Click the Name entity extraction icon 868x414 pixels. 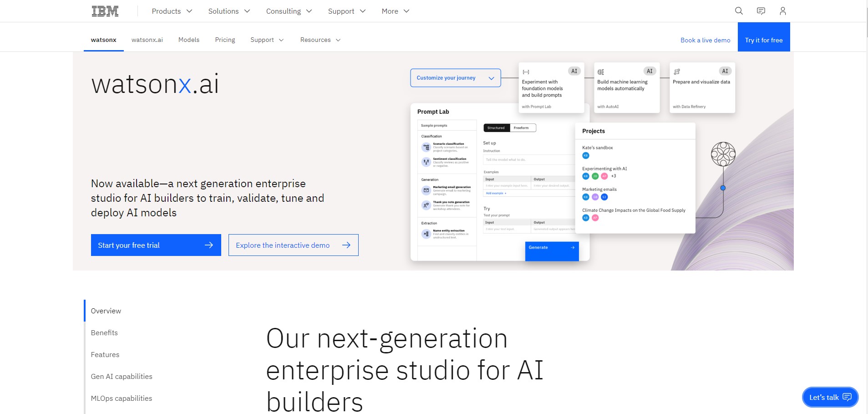pos(426,234)
